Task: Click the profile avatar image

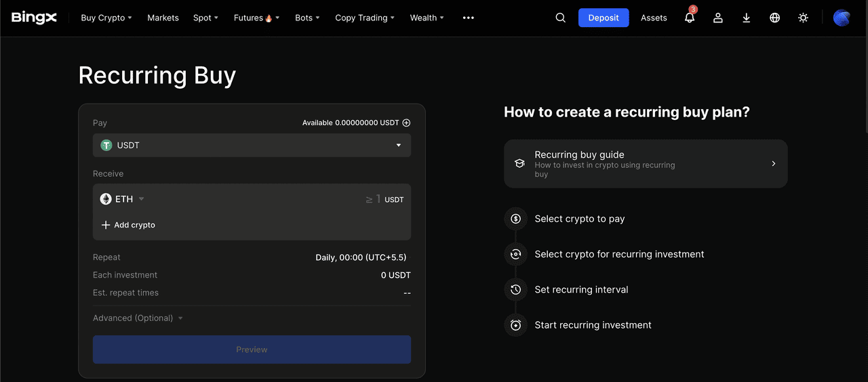Action: pos(842,18)
